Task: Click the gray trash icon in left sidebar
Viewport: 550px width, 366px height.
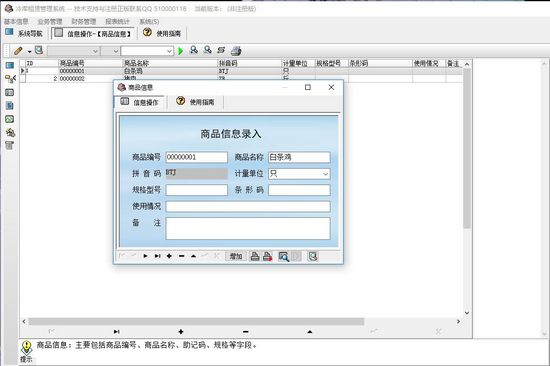Action: point(9,145)
